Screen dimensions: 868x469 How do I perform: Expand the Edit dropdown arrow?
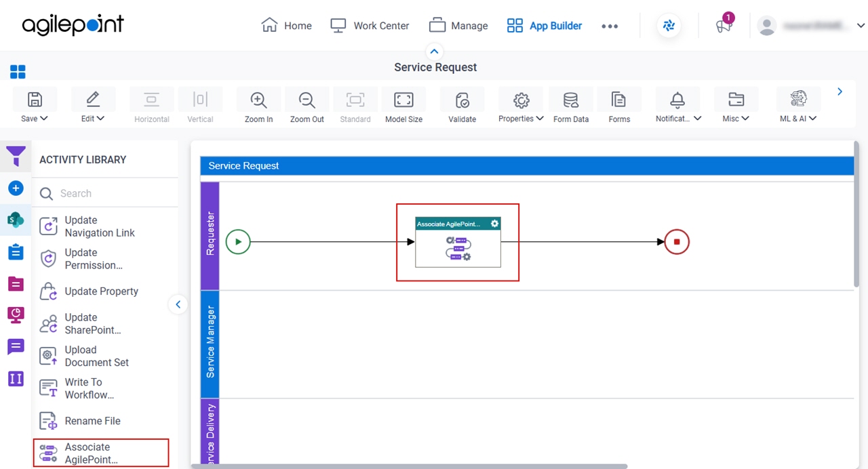pyautogui.click(x=101, y=119)
